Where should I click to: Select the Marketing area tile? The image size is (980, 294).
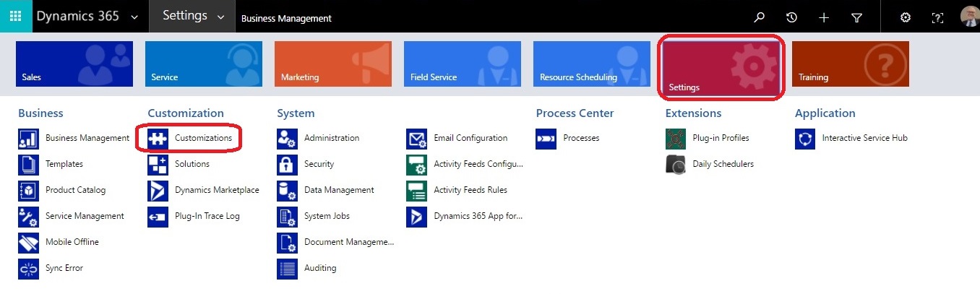[x=334, y=64]
